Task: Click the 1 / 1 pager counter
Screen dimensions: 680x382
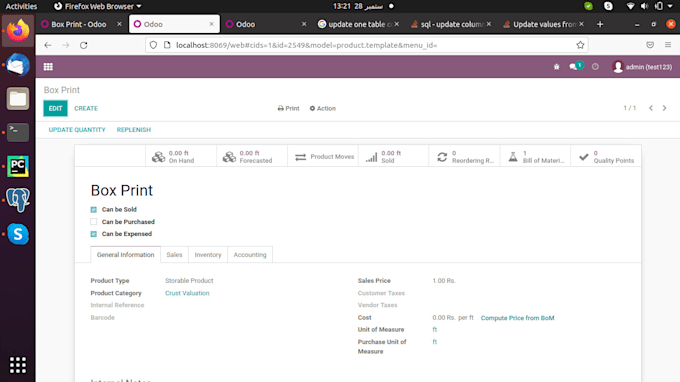Action: [630, 108]
